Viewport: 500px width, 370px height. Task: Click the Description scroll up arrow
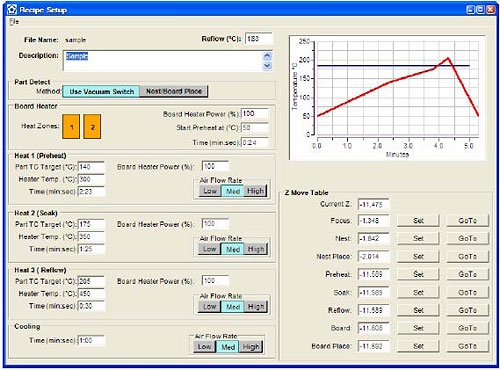point(267,56)
